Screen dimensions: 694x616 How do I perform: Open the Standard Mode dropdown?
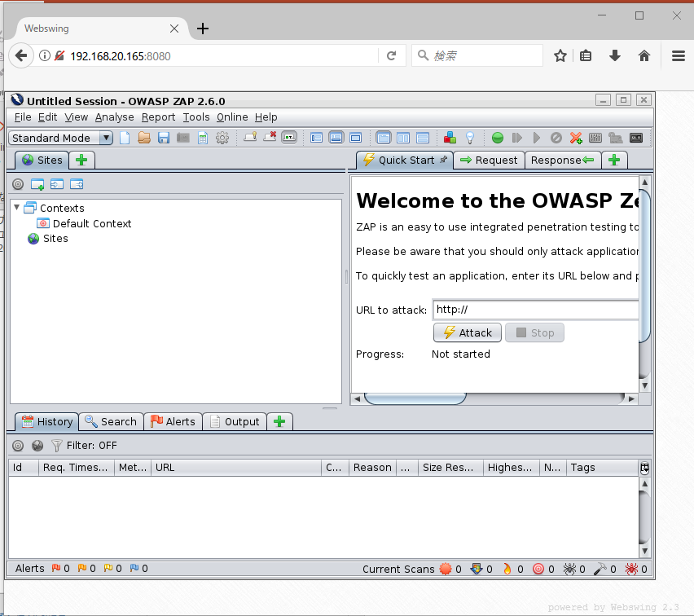(60, 139)
